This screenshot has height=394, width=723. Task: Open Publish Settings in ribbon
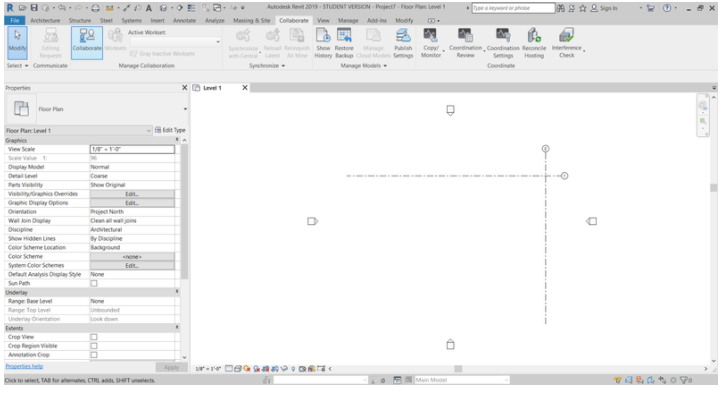[403, 43]
